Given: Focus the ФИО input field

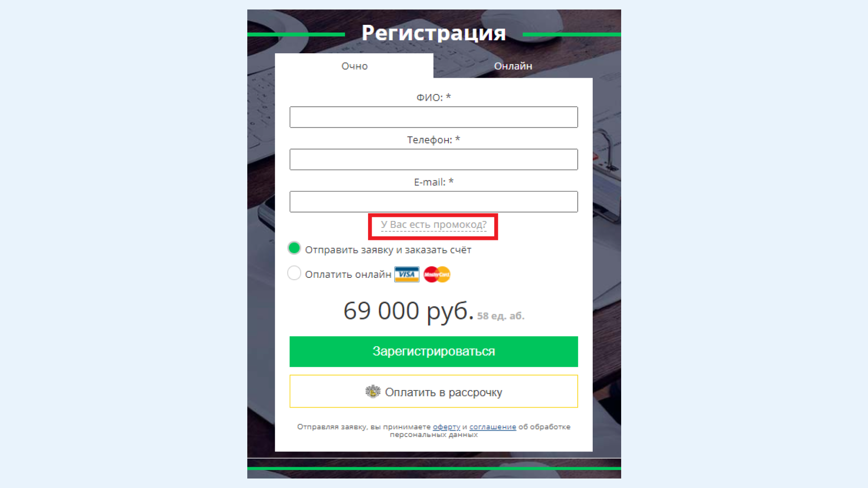Looking at the screenshot, I should pos(434,117).
